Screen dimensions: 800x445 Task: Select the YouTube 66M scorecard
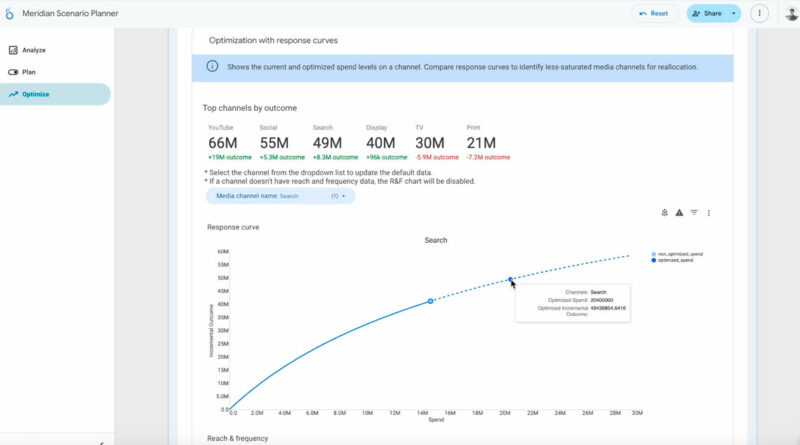click(221, 143)
